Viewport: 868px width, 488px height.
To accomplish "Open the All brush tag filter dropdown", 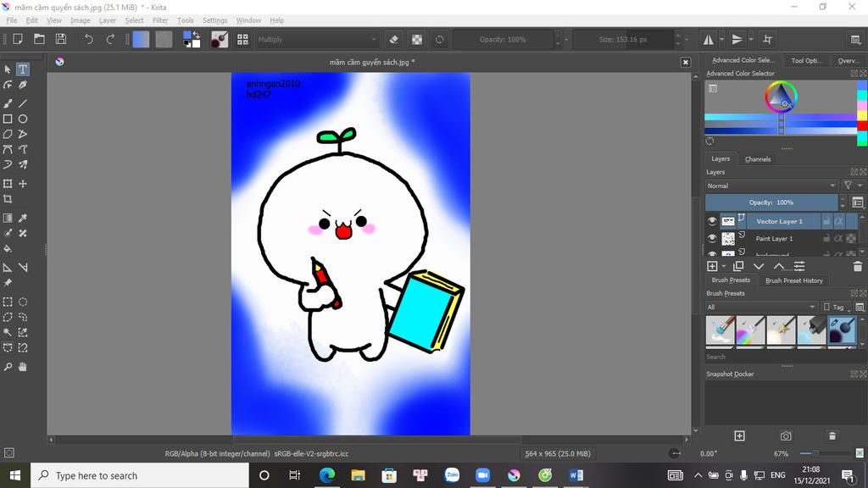I will pyautogui.click(x=761, y=307).
